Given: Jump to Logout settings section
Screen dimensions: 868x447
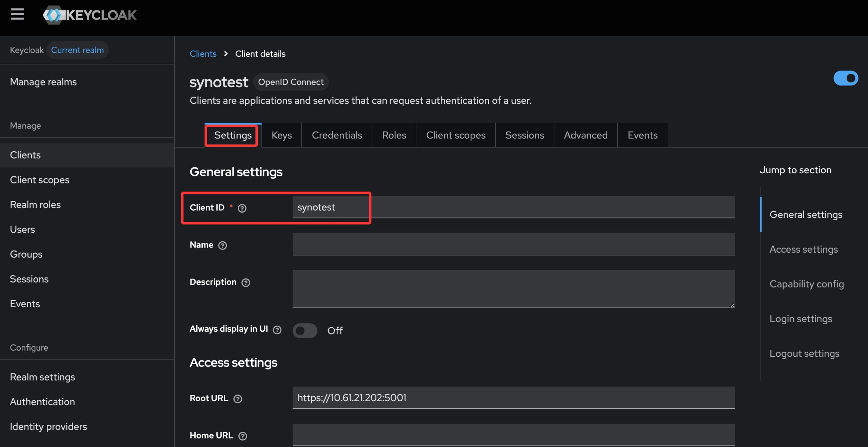Looking at the screenshot, I should (x=805, y=353).
